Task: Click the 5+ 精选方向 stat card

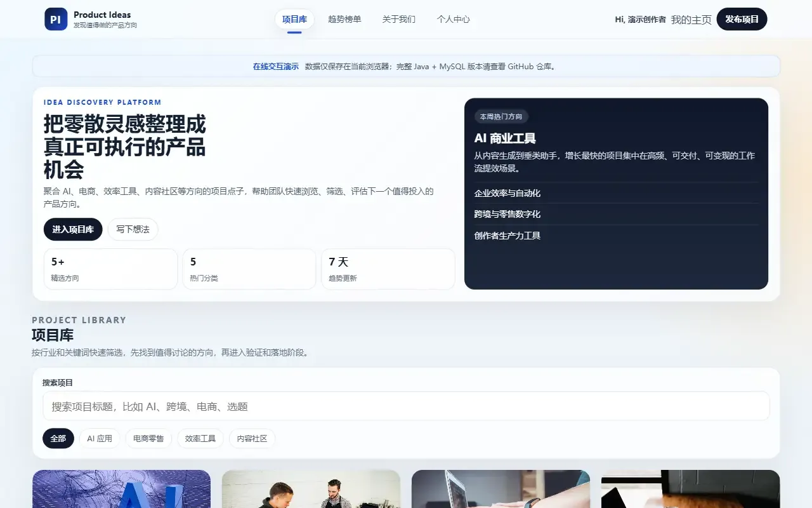Action: [x=110, y=269]
